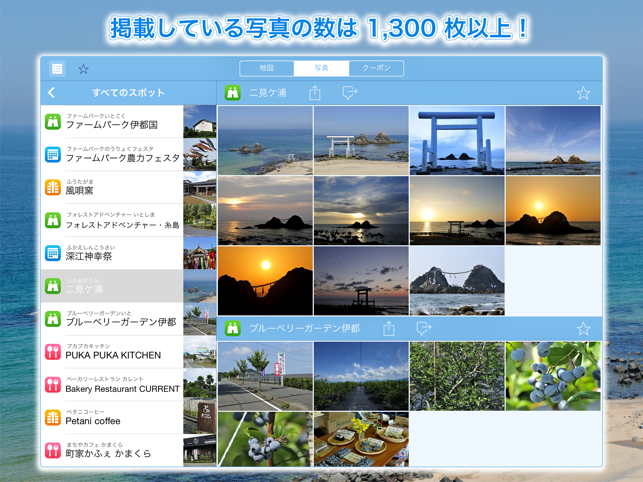Screen dimensions: 643x482
Task: Toggle favorite star for 二見ケ浦 section
Action: 583,93
